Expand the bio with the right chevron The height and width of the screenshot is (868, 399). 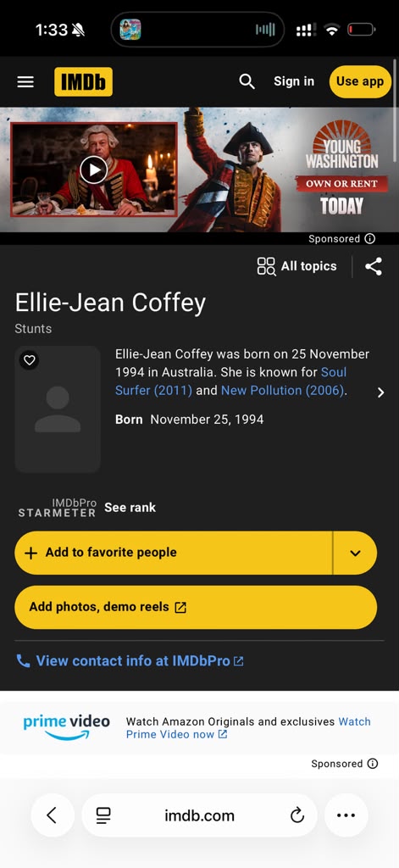click(x=380, y=392)
